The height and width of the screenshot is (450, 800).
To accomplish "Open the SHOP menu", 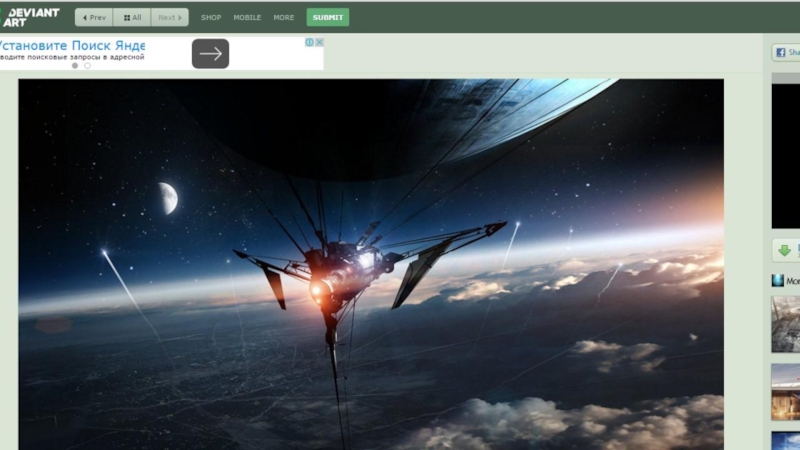I will click(211, 17).
